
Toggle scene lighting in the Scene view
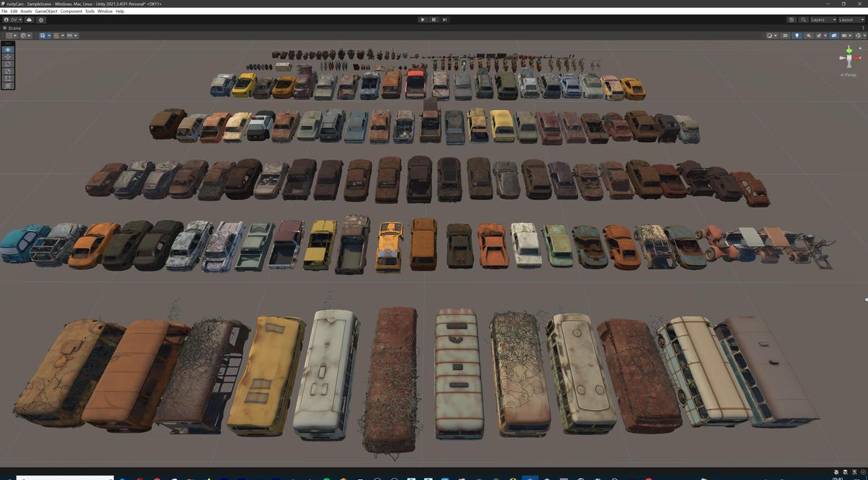point(797,35)
